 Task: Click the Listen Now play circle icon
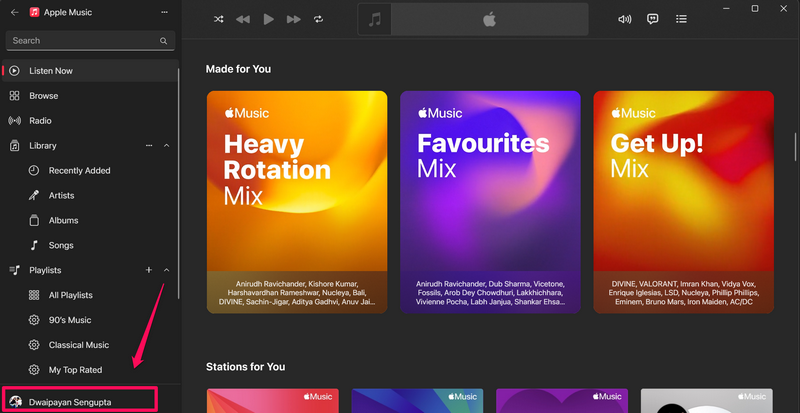pos(14,71)
